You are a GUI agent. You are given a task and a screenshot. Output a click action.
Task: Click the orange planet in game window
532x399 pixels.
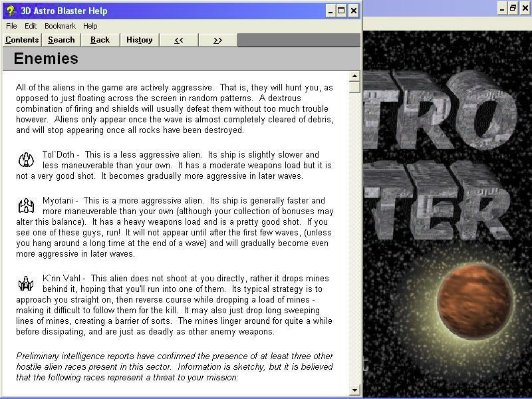(475, 301)
